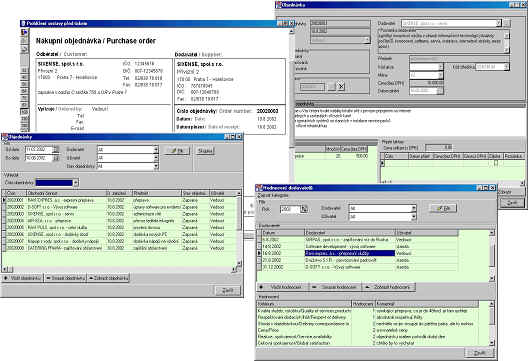Click the small browse button next to Dodavatel combo
The image size is (528, 361).
pos(507,23)
